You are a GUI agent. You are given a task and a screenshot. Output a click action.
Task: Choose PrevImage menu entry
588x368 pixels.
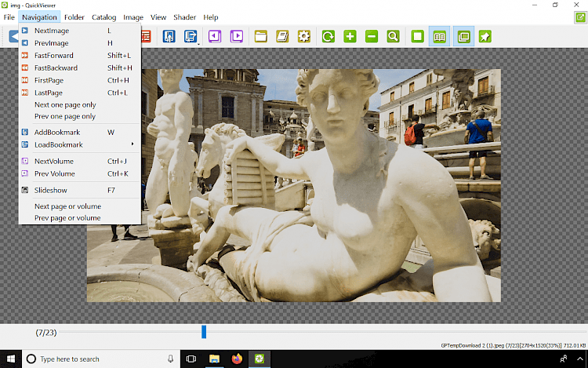(79, 43)
